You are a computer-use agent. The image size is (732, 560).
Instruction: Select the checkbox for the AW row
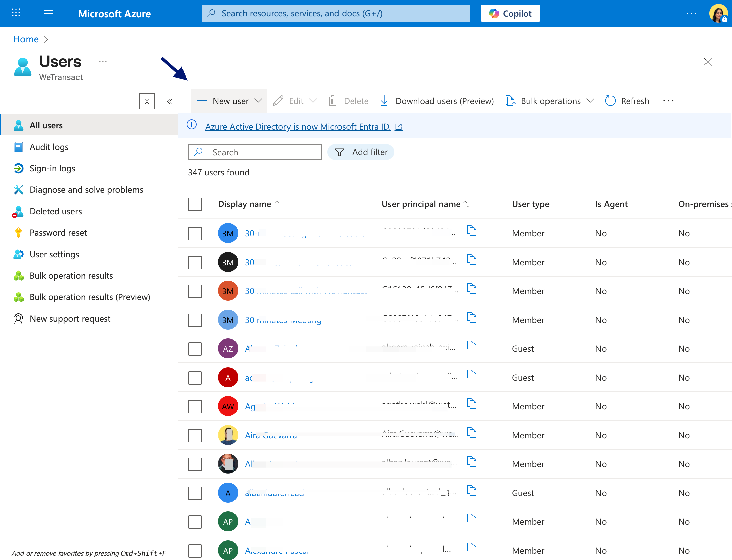(195, 406)
